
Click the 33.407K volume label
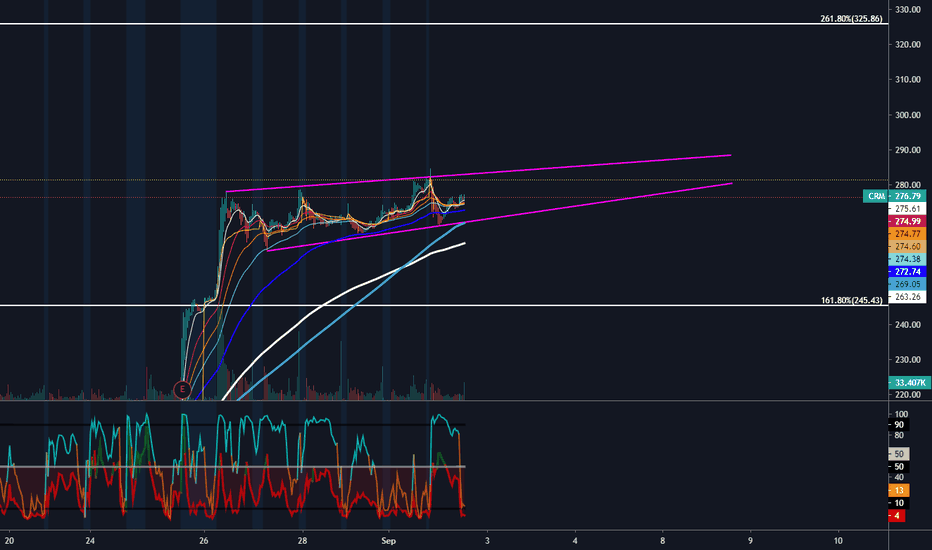pos(909,382)
